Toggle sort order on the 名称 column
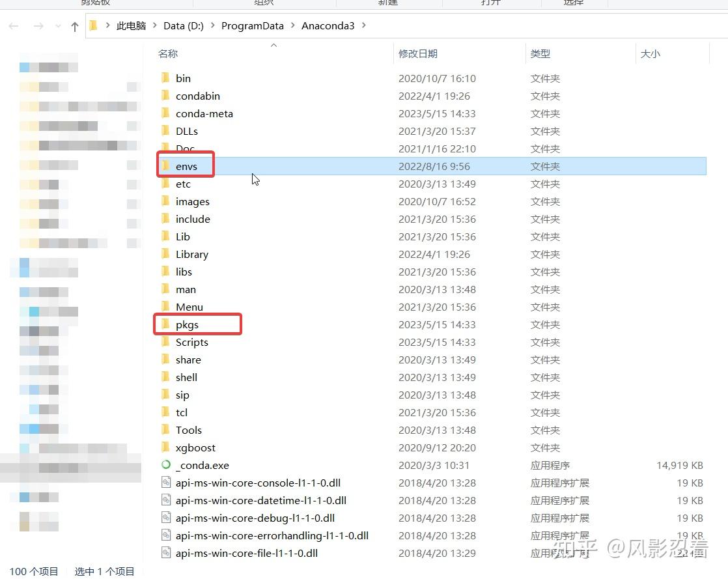The height and width of the screenshot is (579, 728). [x=167, y=53]
